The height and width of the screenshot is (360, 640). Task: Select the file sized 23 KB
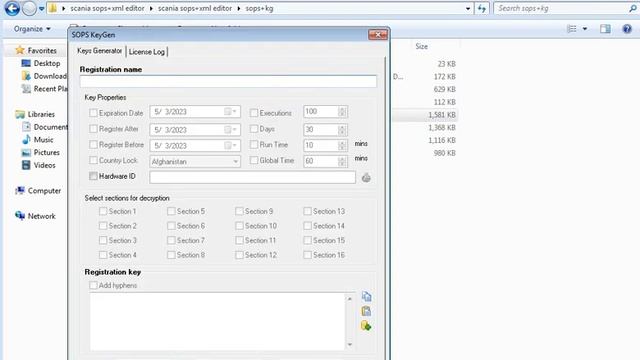pos(446,64)
